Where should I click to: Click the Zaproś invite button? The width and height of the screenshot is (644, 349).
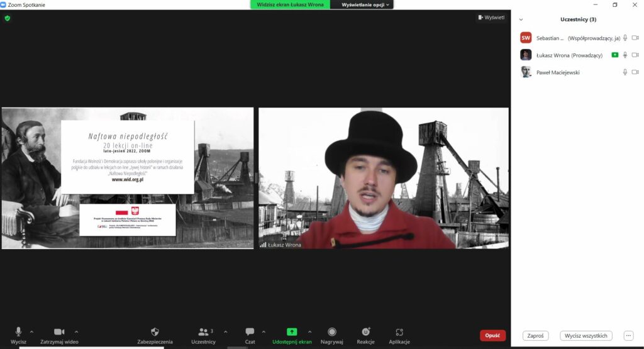(x=535, y=336)
